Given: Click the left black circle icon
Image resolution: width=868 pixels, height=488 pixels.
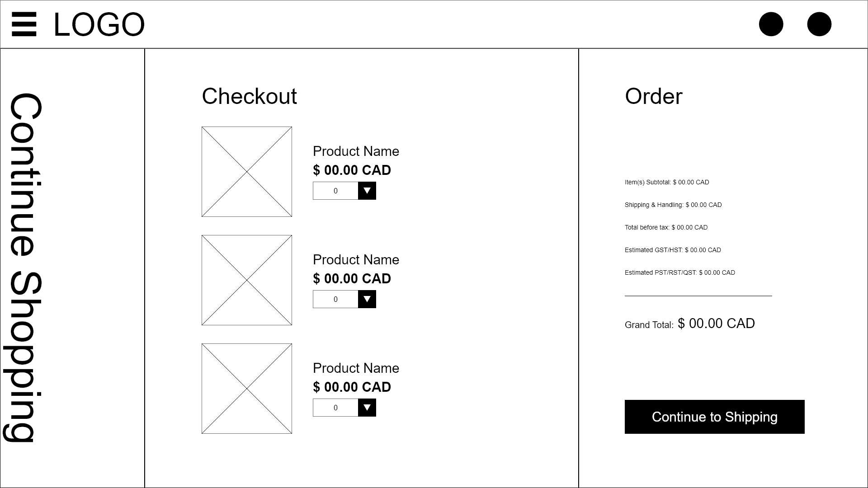Looking at the screenshot, I should pyautogui.click(x=771, y=24).
